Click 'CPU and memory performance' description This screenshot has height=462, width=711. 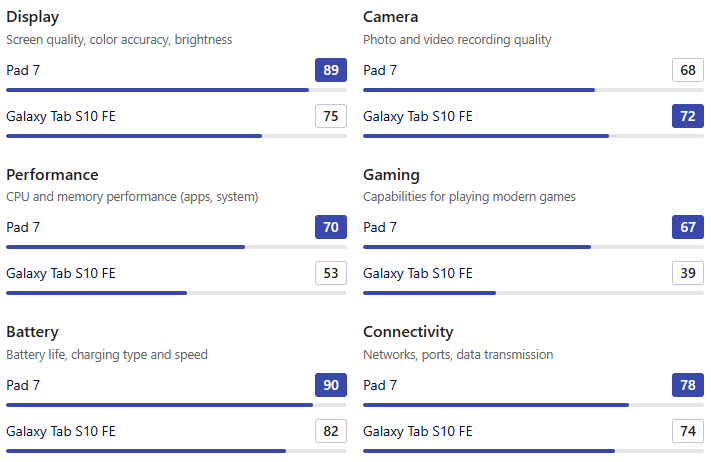(132, 197)
